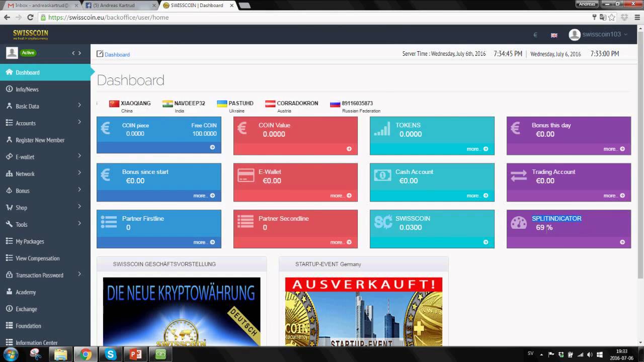Click the arrow on SWISSCOIN card
This screenshot has width=644, height=362.
tap(486, 242)
